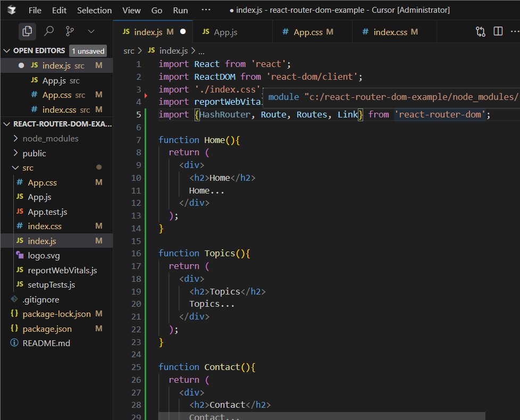Click the Open Changes compare icon

481,32
